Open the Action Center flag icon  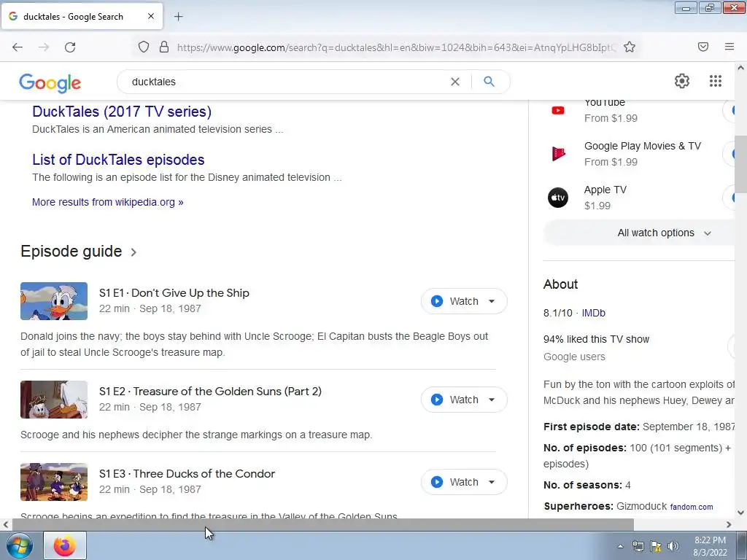tap(656, 546)
